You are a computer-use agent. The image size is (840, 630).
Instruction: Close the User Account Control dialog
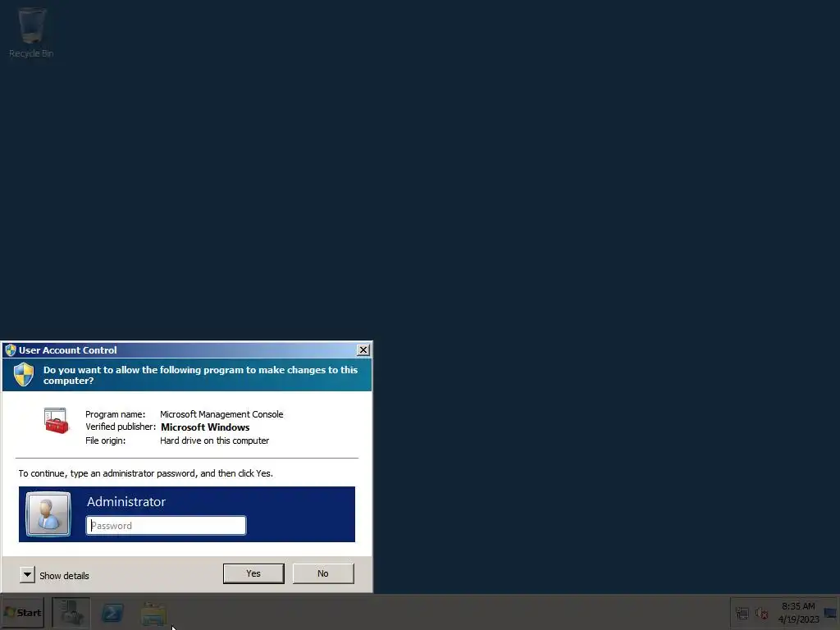point(363,349)
